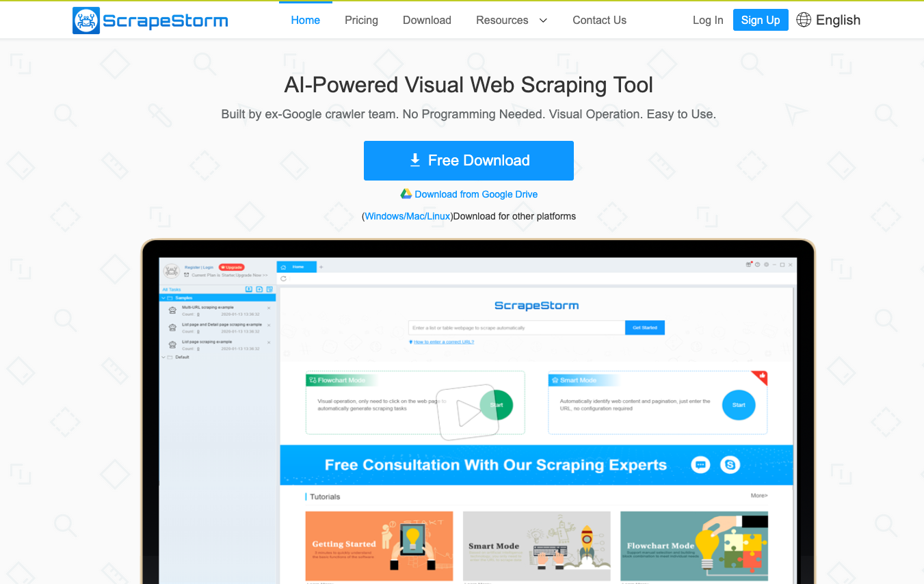Go to the Pricing page

[361, 21]
